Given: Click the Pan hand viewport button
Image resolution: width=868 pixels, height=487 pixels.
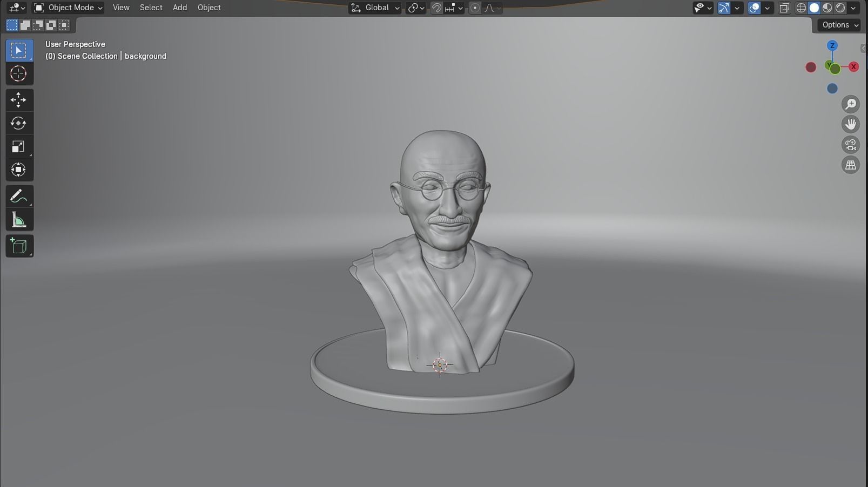Looking at the screenshot, I should point(851,124).
